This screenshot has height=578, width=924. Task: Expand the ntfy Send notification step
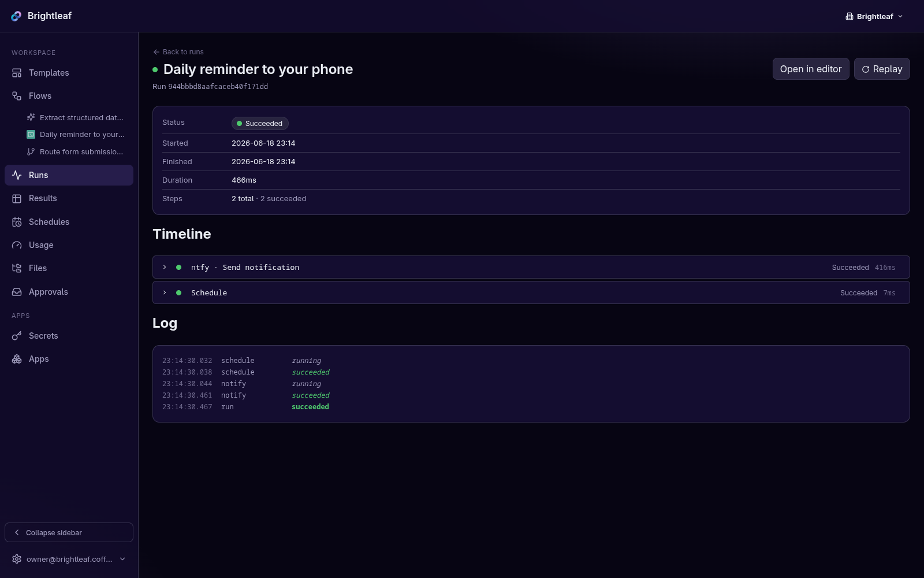pyautogui.click(x=165, y=267)
